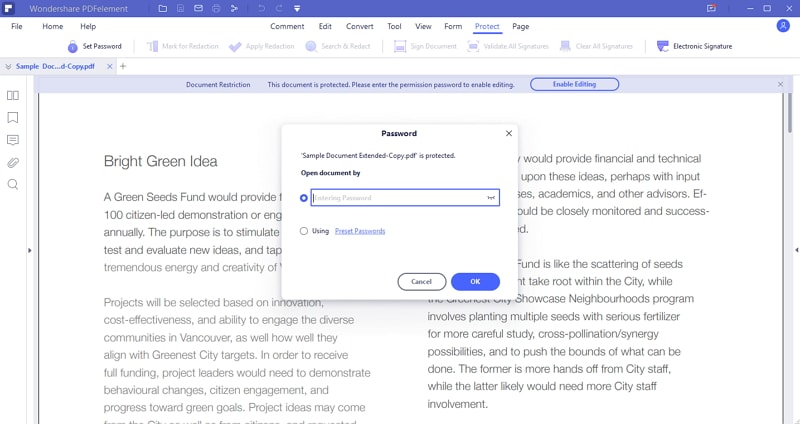Switch to the Page tab
The image size is (800, 424).
[x=520, y=26]
